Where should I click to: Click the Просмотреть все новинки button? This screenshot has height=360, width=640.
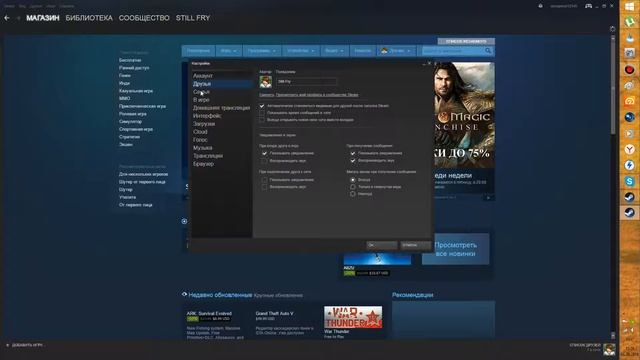(x=456, y=249)
